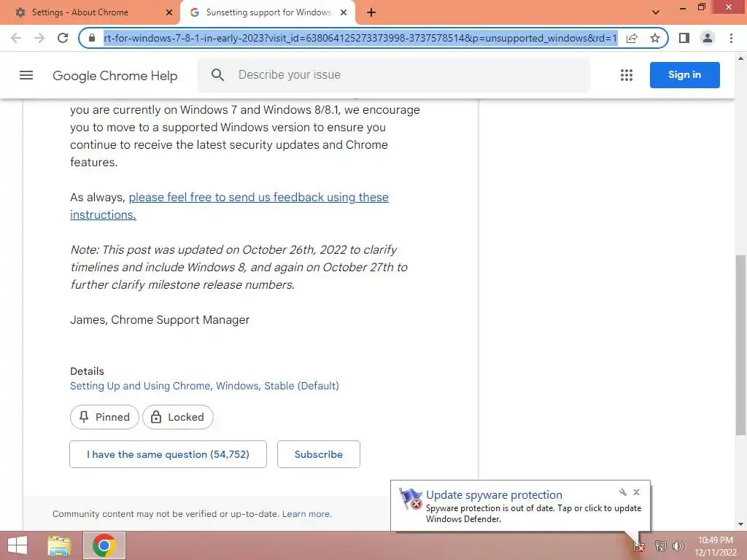Reload the current page

63,38
